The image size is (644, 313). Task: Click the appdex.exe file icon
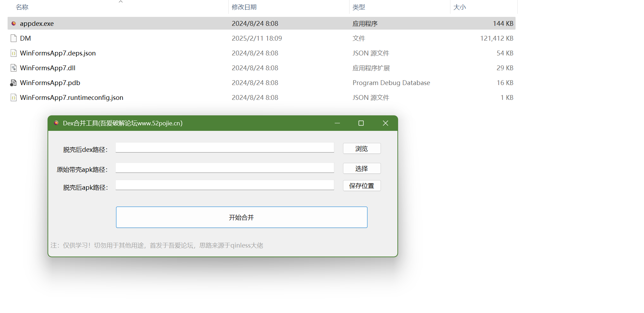coord(14,23)
